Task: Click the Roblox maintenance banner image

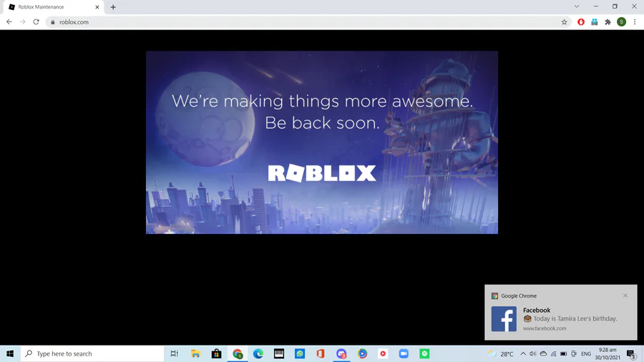Action: (x=322, y=142)
